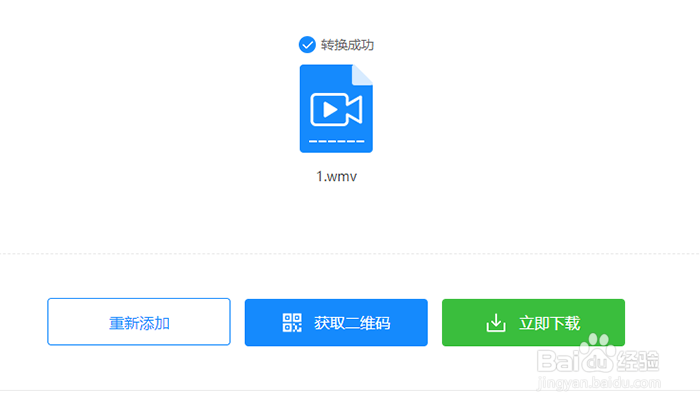Click the 转换成功 status text
Viewport: 700px width, 408px height.
[347, 45]
